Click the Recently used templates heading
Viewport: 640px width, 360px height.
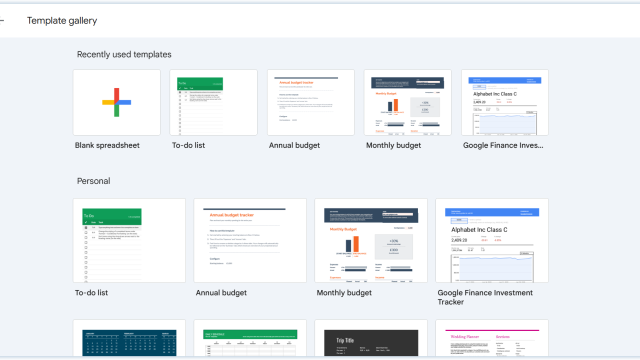124,54
